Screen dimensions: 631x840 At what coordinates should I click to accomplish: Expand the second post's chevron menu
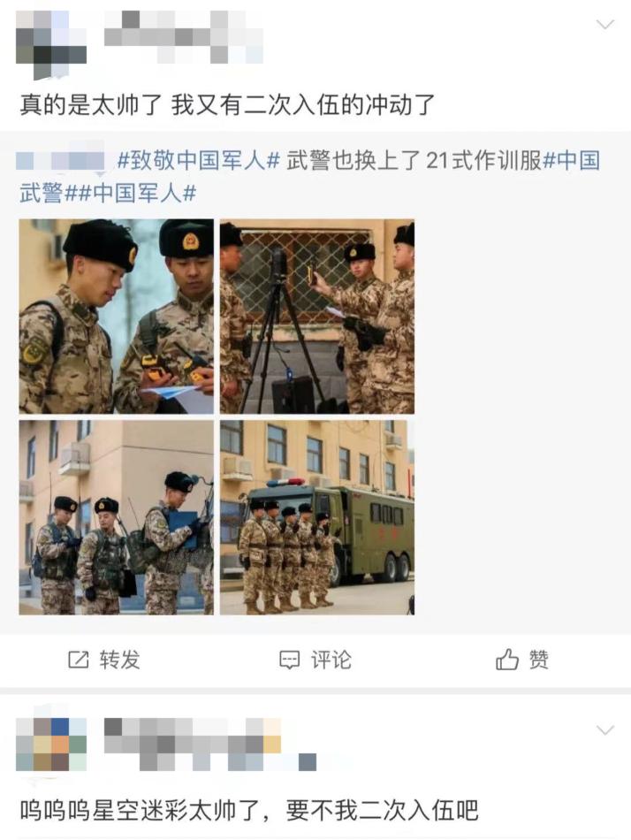pos(605,730)
